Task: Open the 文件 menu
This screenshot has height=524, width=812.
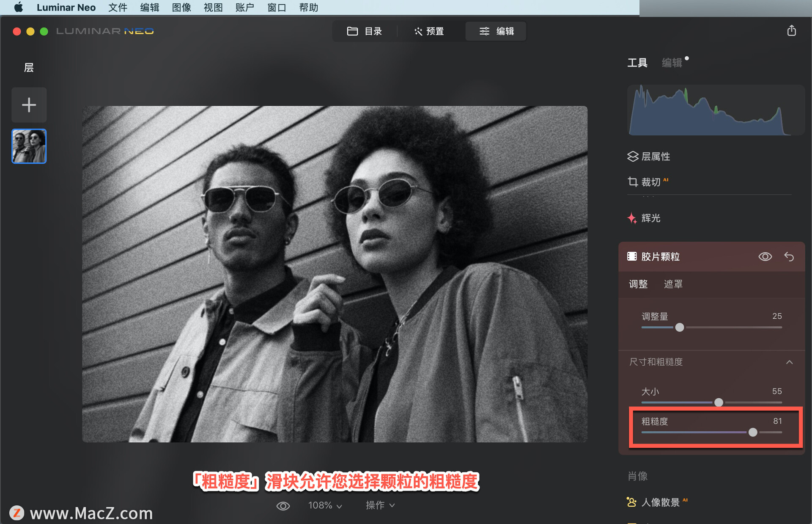Action: pyautogui.click(x=118, y=7)
